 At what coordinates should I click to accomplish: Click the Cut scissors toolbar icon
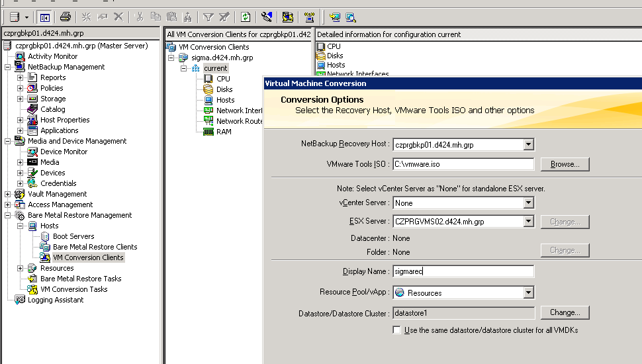click(140, 17)
